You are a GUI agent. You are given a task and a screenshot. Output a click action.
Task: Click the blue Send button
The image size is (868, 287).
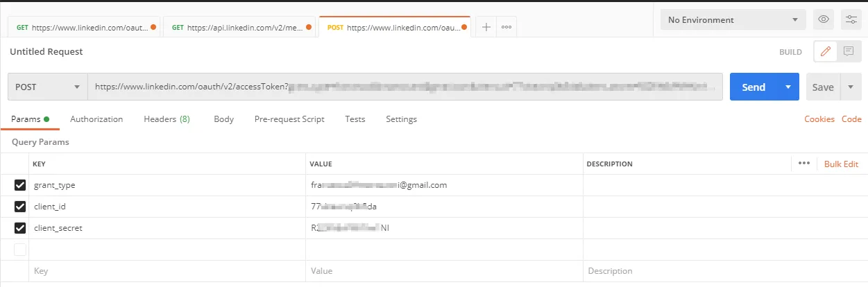click(x=754, y=87)
